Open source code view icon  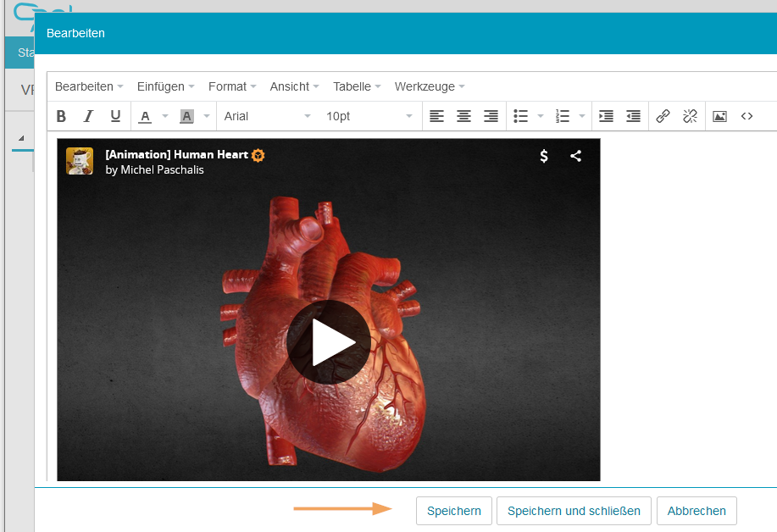[746, 116]
